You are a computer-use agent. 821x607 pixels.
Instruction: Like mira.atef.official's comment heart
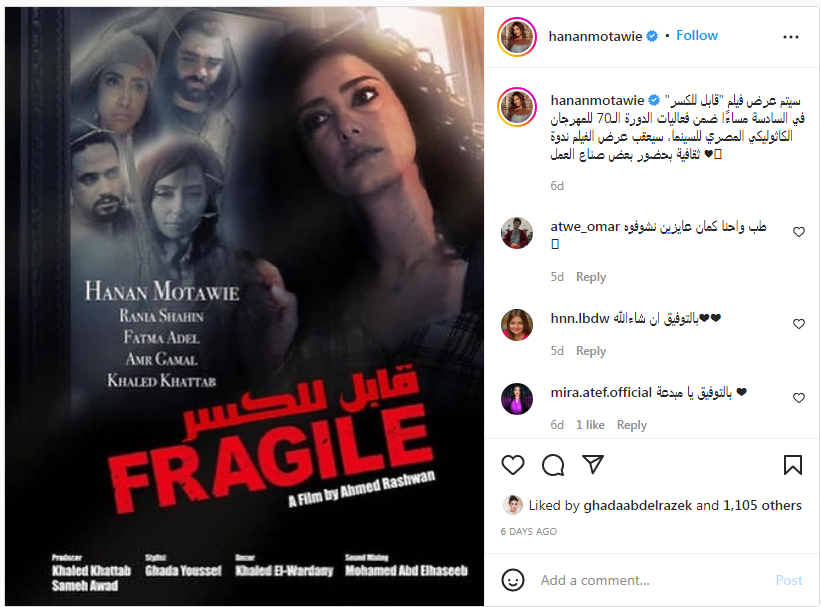coord(798,398)
